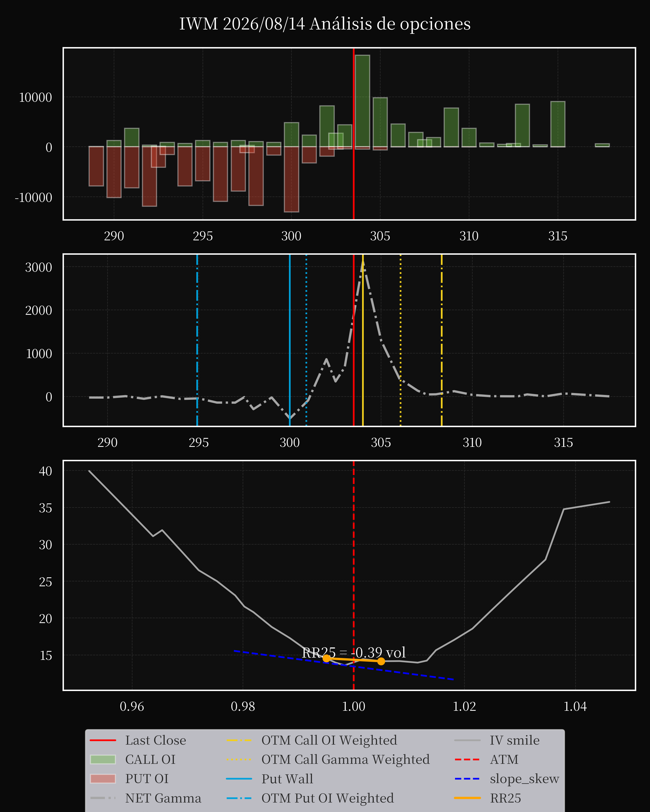Click the green call OI bar at 313
Viewport: 650px width, 812px height.
pos(522,125)
